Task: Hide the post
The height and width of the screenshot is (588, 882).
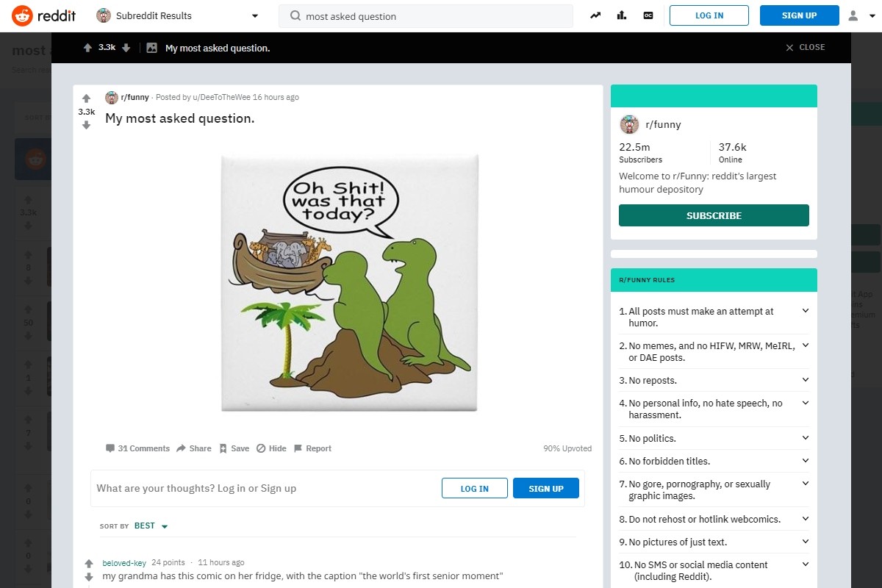Action: click(x=271, y=448)
